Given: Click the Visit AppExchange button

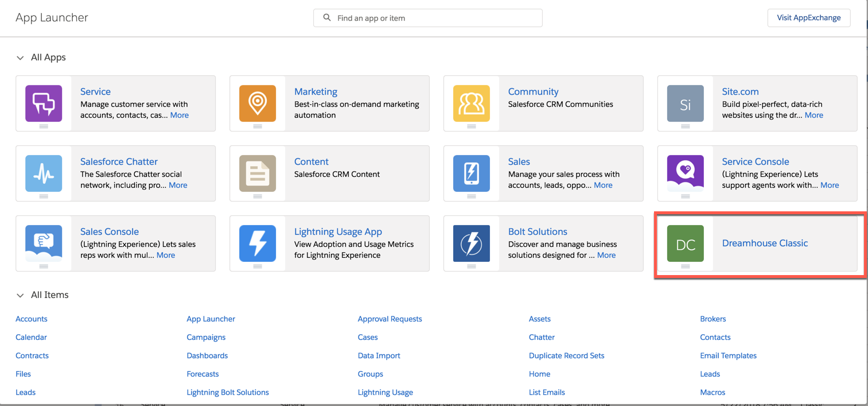Looking at the screenshot, I should tap(809, 18).
